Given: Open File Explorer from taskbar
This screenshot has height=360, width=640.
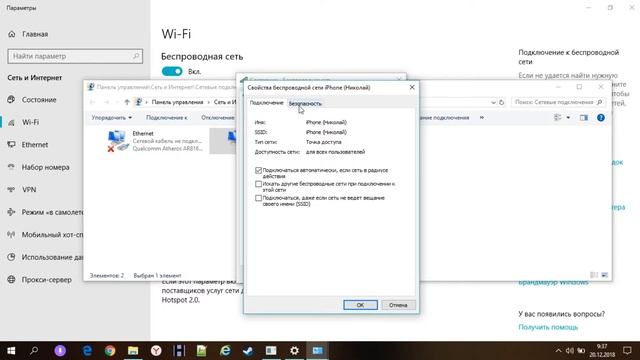Looking at the screenshot, I should [133, 351].
